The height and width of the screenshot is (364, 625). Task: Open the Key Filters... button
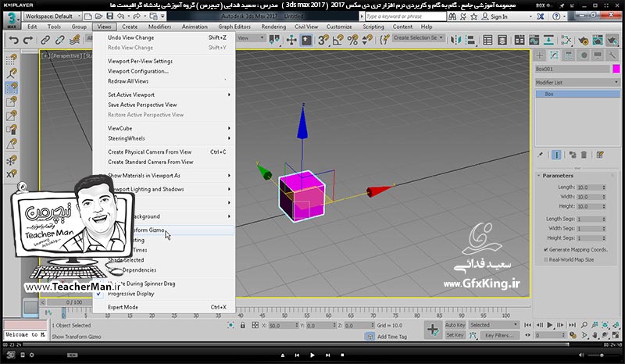(x=499, y=335)
